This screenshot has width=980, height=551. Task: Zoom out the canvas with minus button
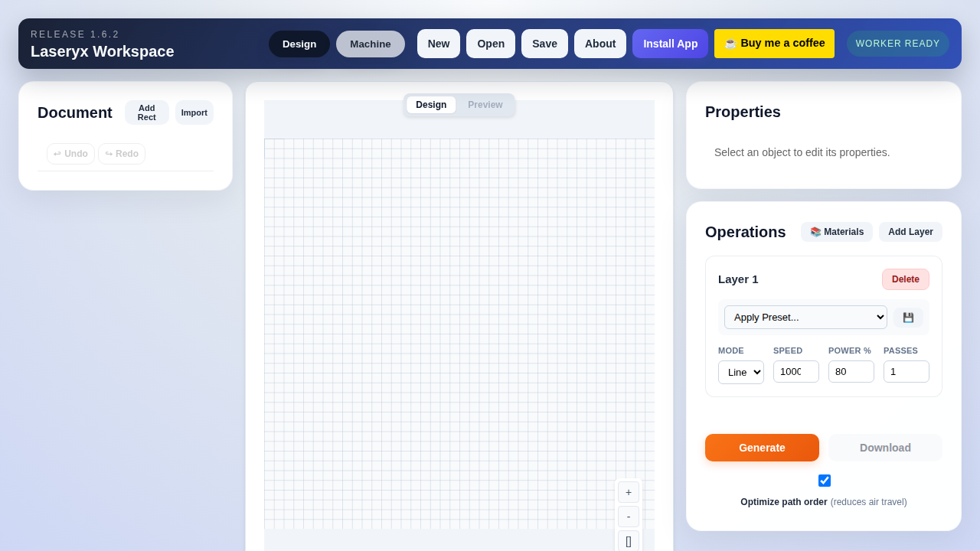(x=629, y=517)
